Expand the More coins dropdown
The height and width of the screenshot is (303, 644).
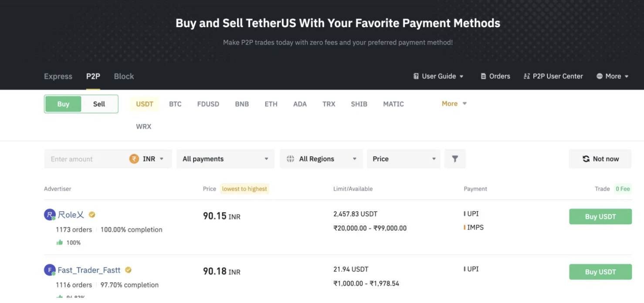(x=454, y=104)
